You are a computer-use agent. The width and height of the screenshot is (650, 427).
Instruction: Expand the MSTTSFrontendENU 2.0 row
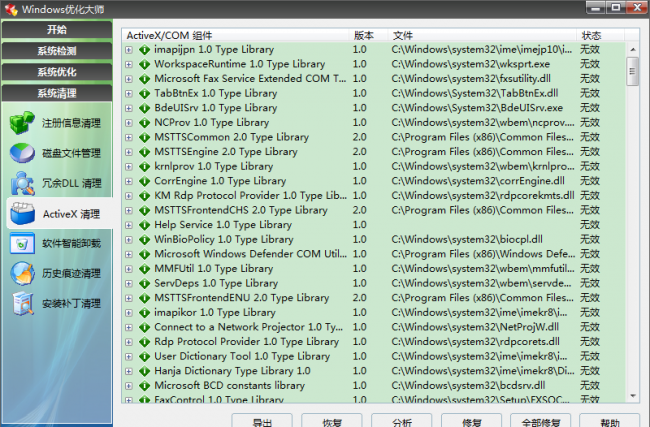coord(129,298)
